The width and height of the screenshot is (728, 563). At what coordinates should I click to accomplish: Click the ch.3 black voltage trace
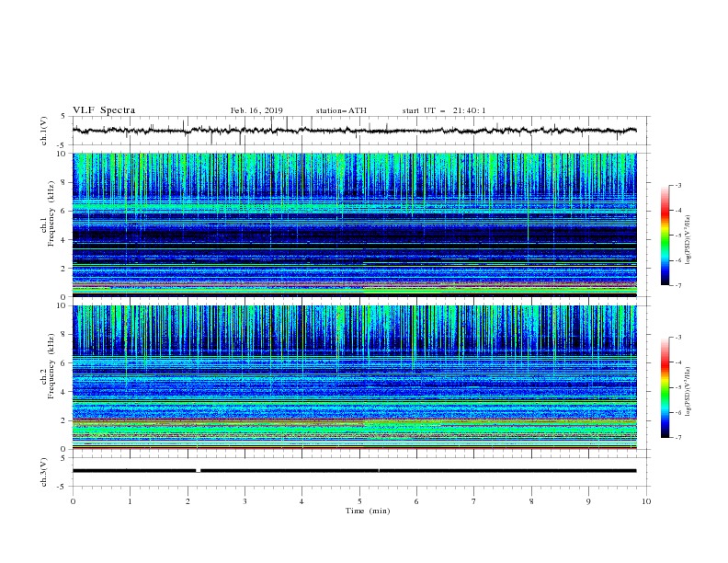[x=355, y=471]
